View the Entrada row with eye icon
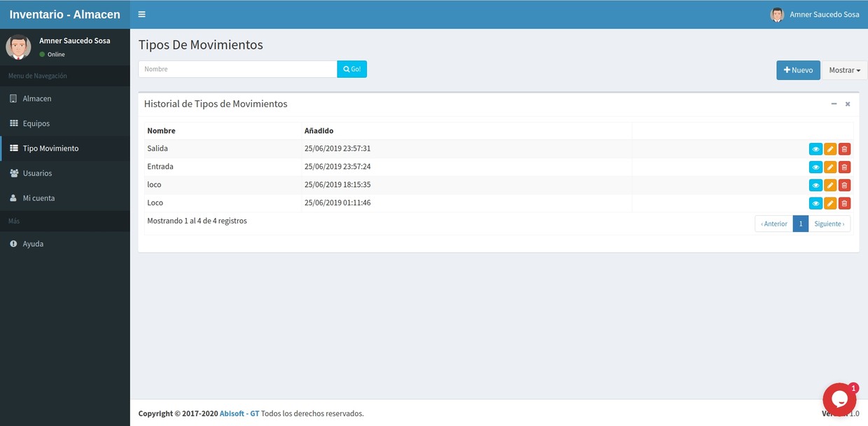The width and height of the screenshot is (868, 426). click(815, 167)
